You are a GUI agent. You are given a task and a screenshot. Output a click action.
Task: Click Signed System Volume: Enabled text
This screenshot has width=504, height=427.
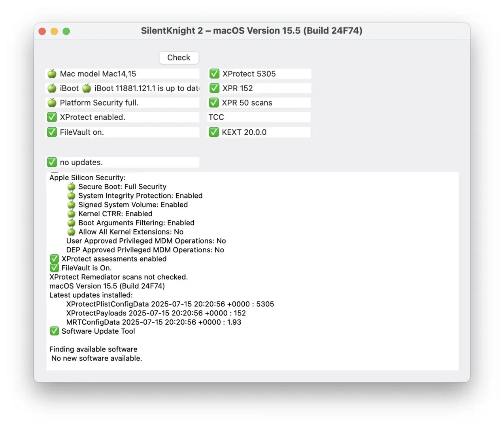coord(133,205)
